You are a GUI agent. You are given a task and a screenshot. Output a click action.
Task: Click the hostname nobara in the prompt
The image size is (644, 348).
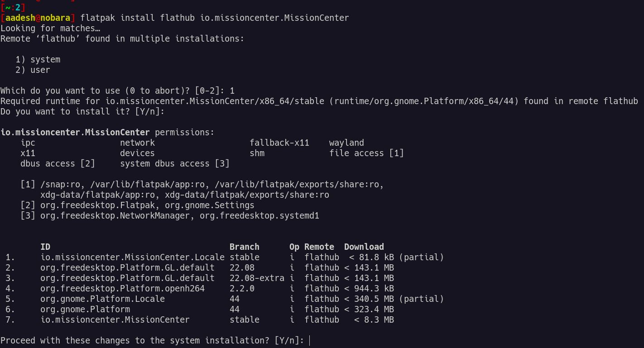point(55,18)
